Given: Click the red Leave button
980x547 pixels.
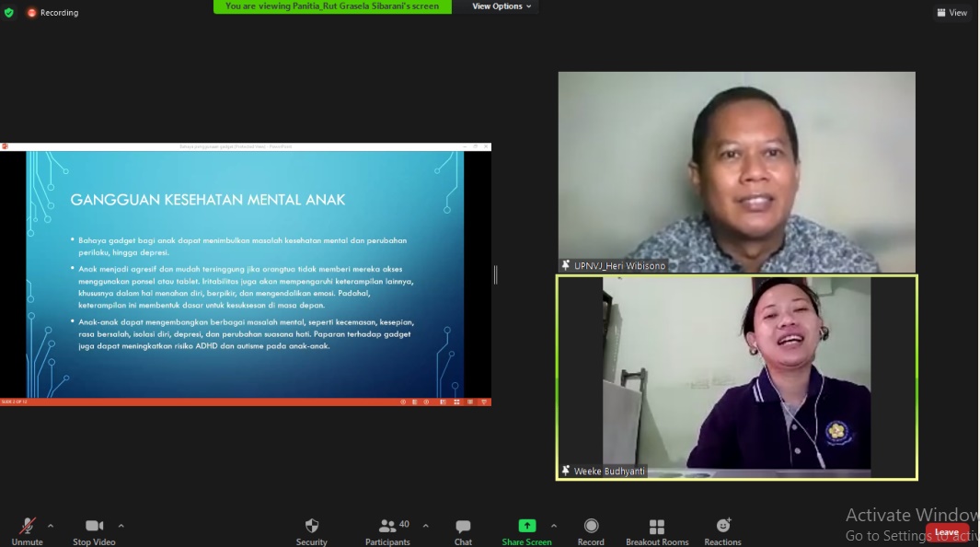Looking at the screenshot, I should [x=947, y=532].
